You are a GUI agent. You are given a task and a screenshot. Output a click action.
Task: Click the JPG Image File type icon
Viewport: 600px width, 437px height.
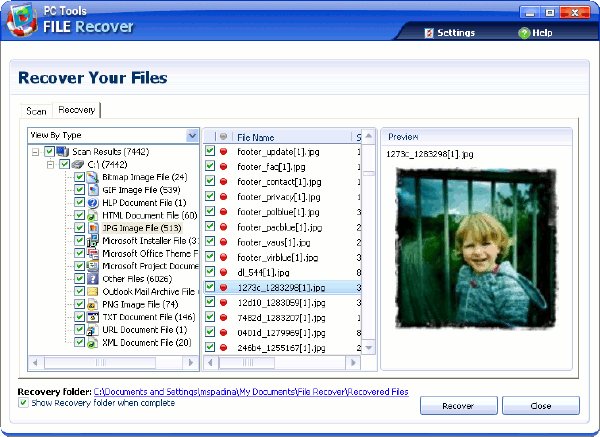click(93, 228)
